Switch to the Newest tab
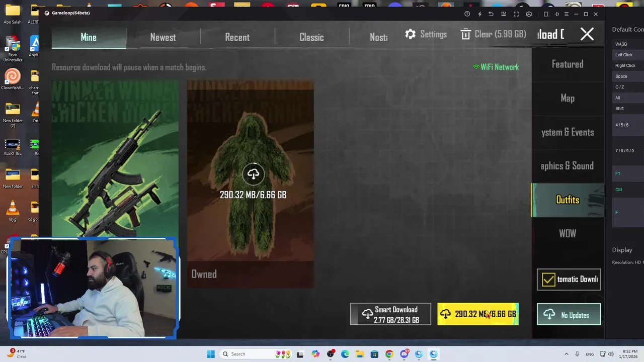The height and width of the screenshot is (362, 644). pos(163,37)
